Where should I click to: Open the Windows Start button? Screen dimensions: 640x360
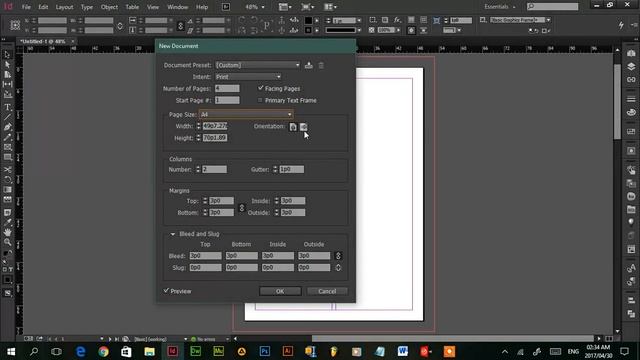pyautogui.click(x=11, y=351)
